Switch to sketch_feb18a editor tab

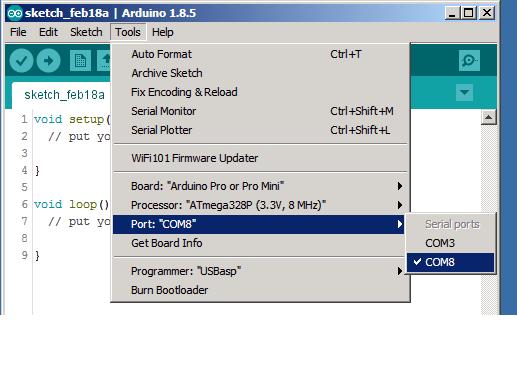pyautogui.click(x=64, y=95)
